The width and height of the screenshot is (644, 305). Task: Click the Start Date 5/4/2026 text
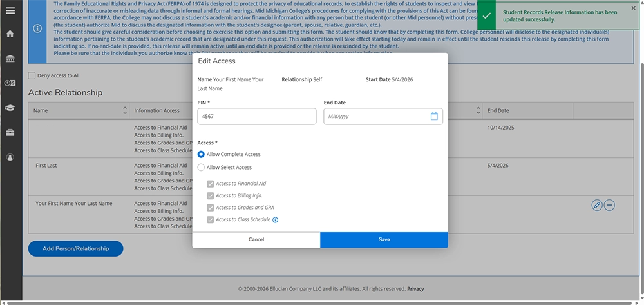pyautogui.click(x=390, y=80)
